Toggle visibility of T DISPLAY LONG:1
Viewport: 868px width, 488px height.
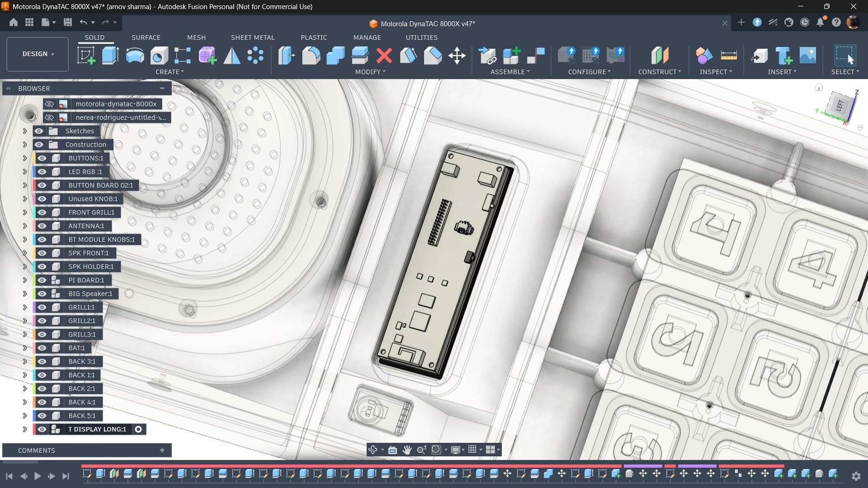click(42, 429)
